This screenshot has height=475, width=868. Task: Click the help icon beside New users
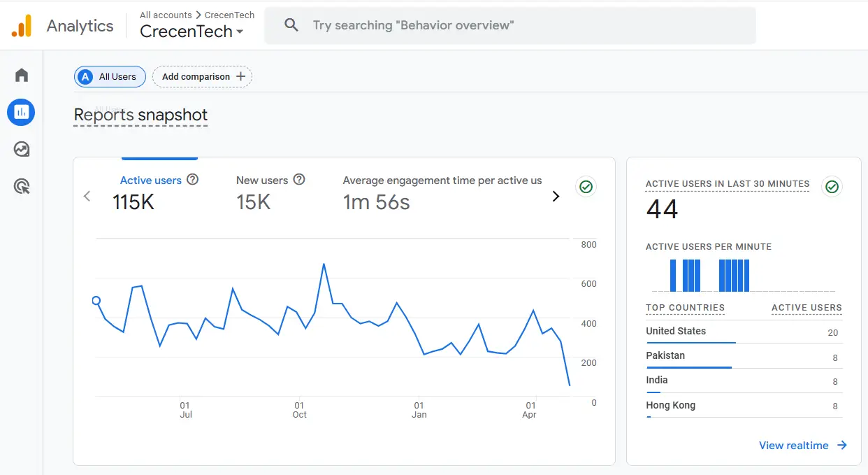(299, 180)
